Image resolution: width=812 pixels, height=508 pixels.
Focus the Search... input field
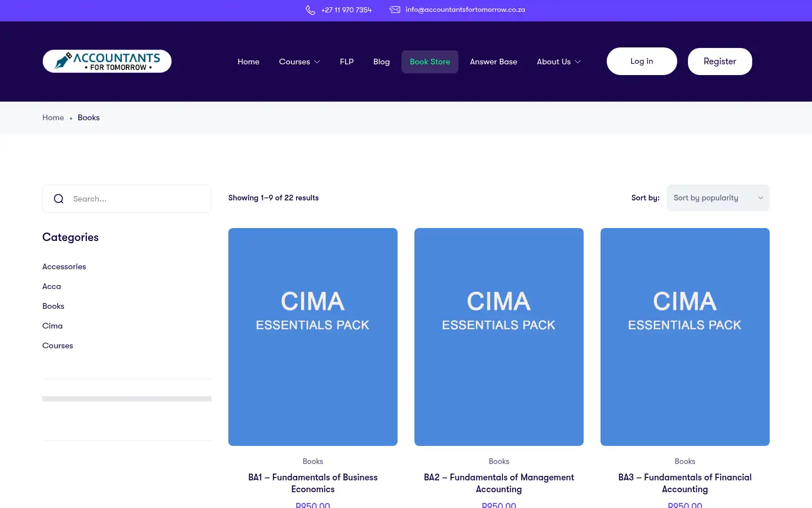[x=127, y=199]
